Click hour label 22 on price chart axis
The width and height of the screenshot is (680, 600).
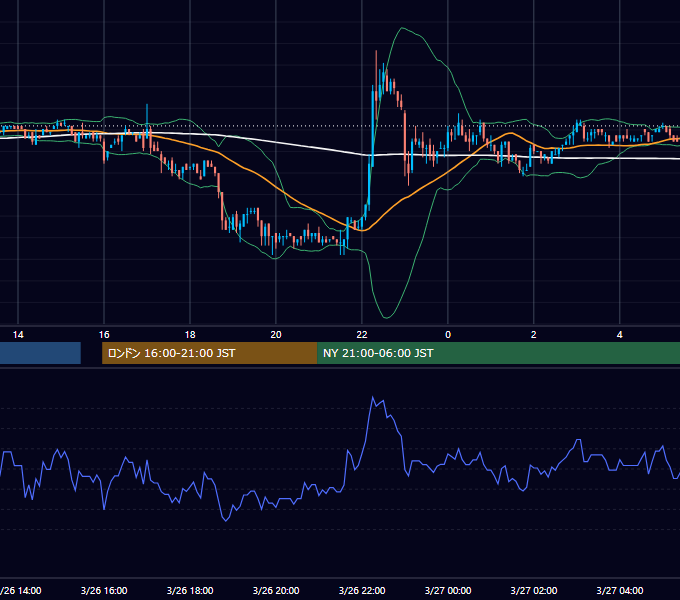362,335
